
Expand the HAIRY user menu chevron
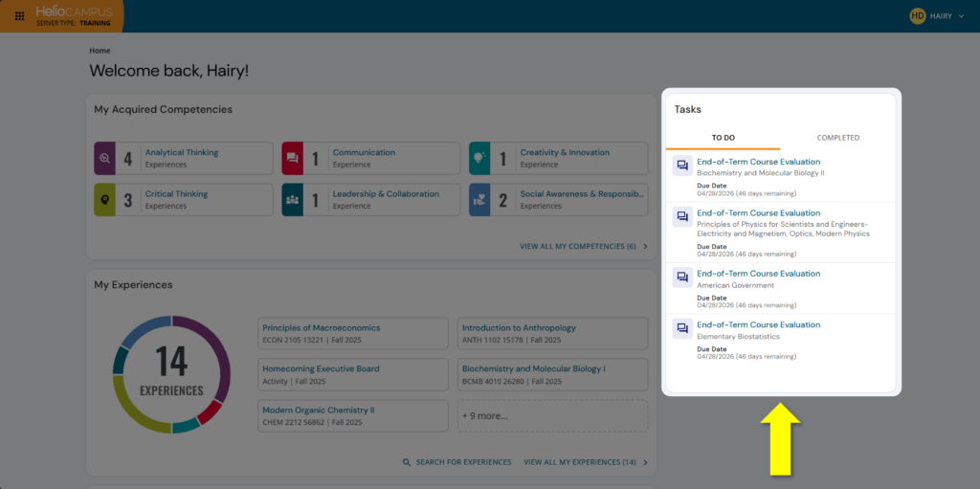pos(961,16)
